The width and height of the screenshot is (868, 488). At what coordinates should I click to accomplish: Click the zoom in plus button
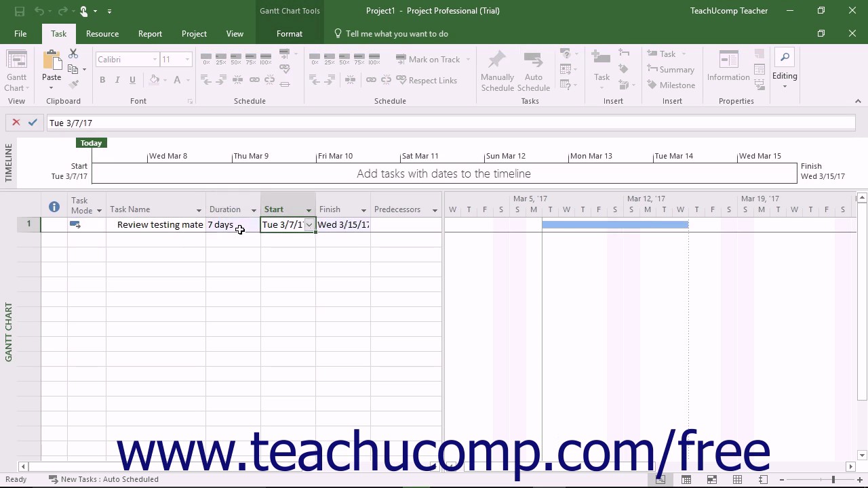point(861,480)
